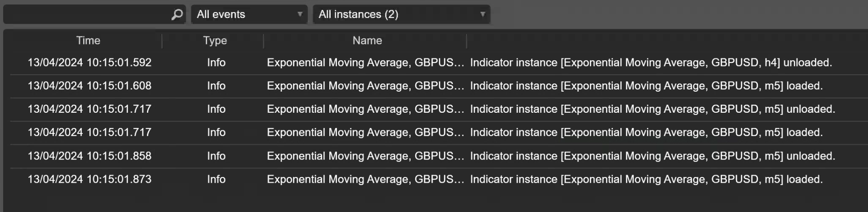Image resolution: width=868 pixels, height=212 pixels.
Task: Select the log entry at 10:15:01.873
Action: point(438,179)
